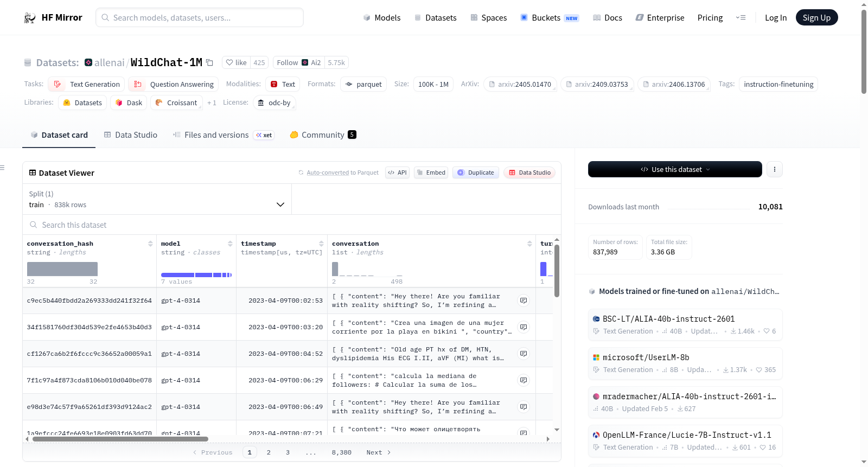Image resolution: width=868 pixels, height=467 pixels.
Task: Go to the Community tab
Action: coord(323,135)
